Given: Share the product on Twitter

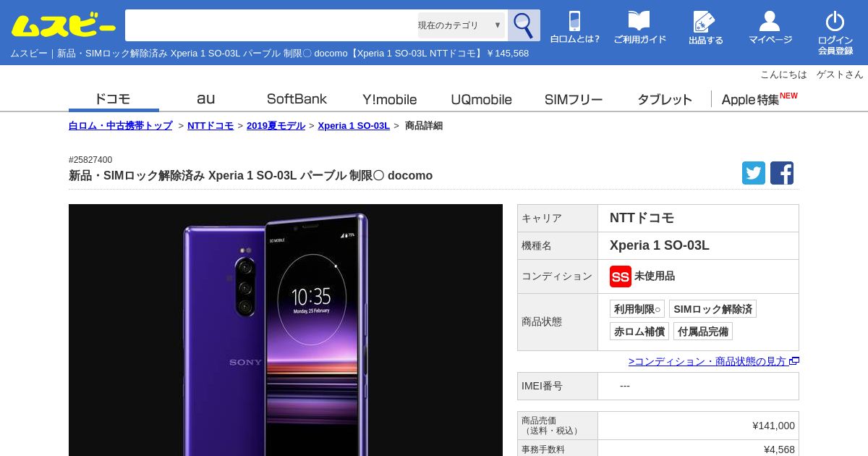Looking at the screenshot, I should point(754,173).
